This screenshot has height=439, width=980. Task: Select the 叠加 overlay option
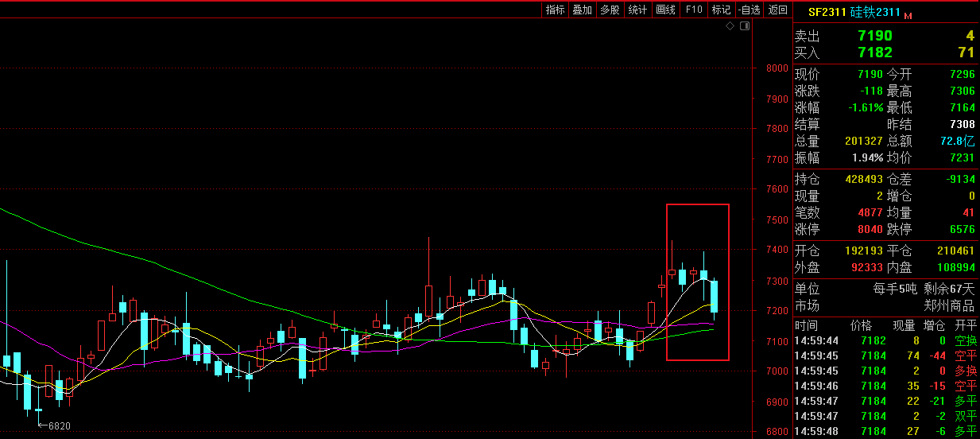[x=582, y=10]
